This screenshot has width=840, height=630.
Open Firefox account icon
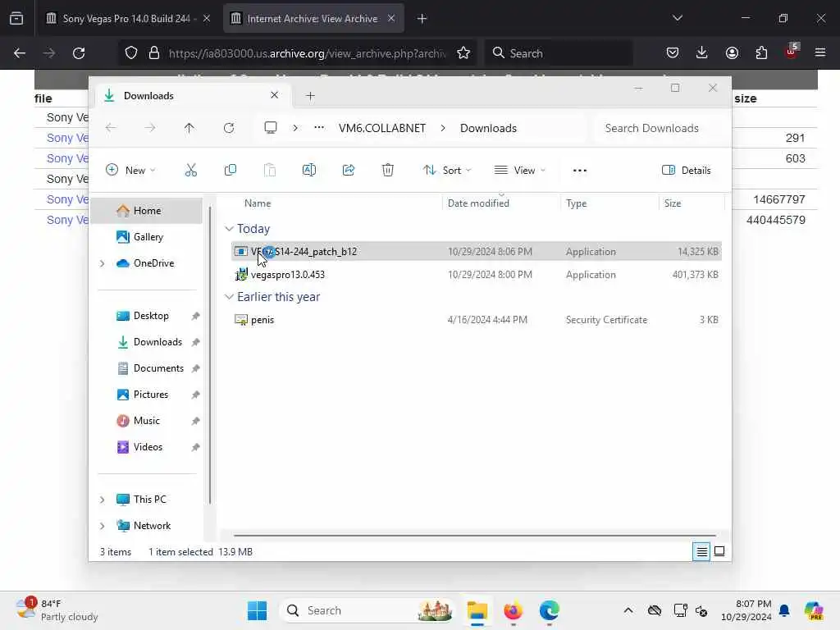(732, 52)
